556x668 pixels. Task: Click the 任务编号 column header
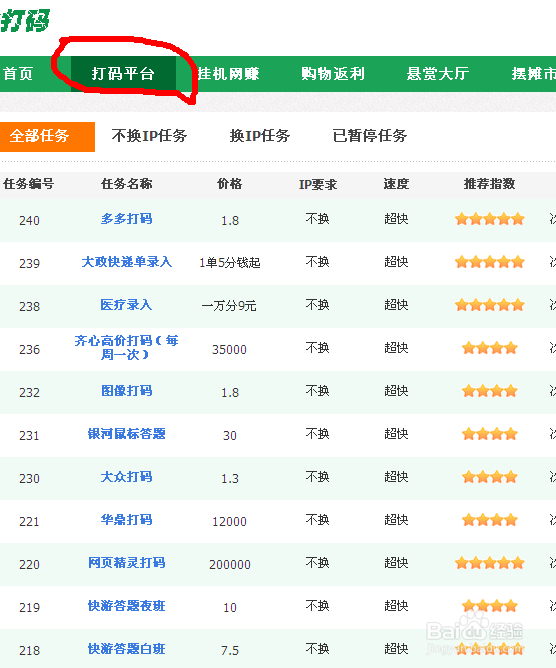(x=29, y=184)
